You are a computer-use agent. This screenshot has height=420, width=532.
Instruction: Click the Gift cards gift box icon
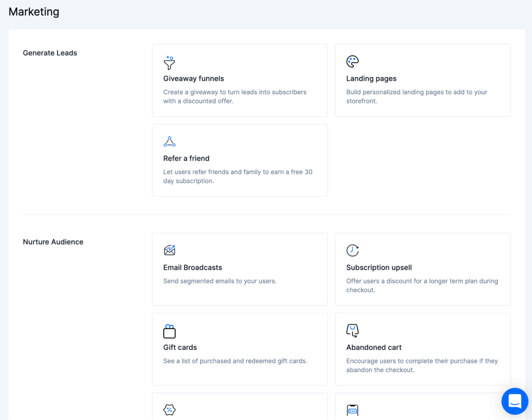click(169, 331)
